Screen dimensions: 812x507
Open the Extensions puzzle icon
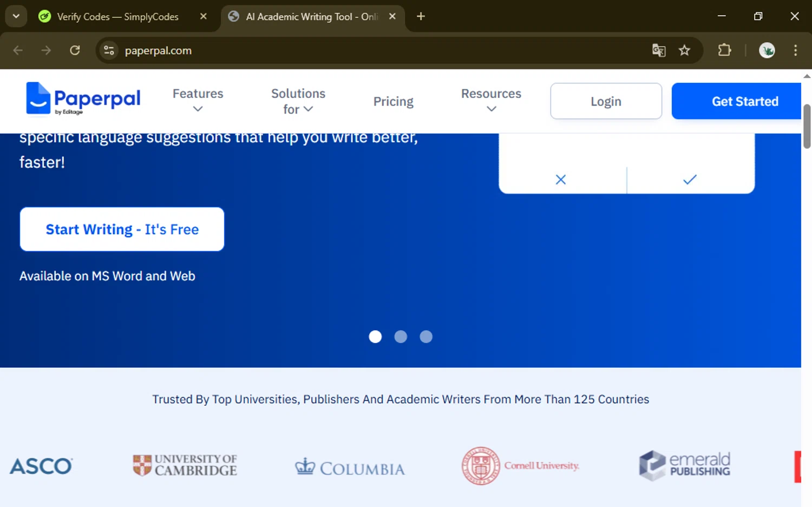(724, 50)
